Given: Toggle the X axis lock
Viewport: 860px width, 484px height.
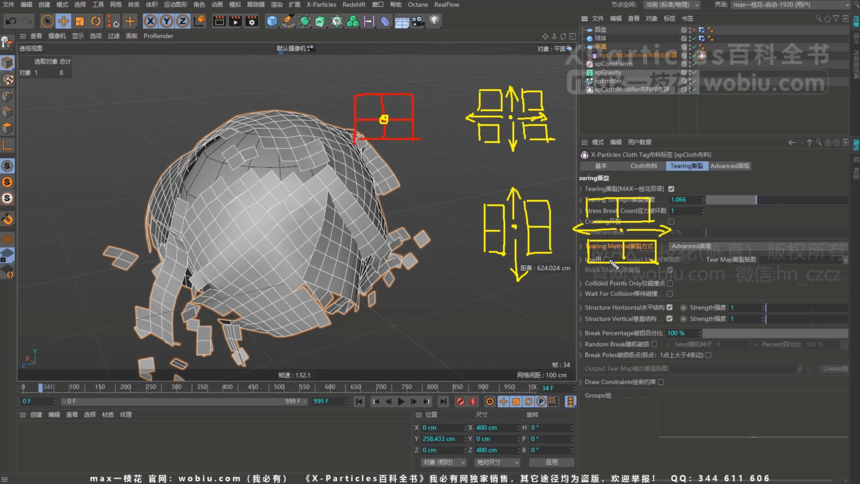Looking at the screenshot, I should pos(150,21).
